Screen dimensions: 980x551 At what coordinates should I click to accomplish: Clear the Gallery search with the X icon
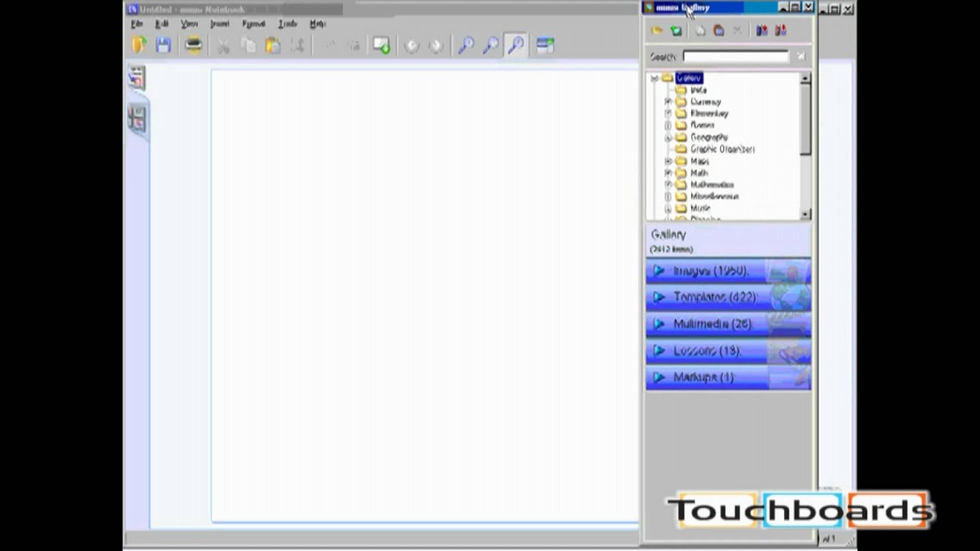click(x=801, y=57)
